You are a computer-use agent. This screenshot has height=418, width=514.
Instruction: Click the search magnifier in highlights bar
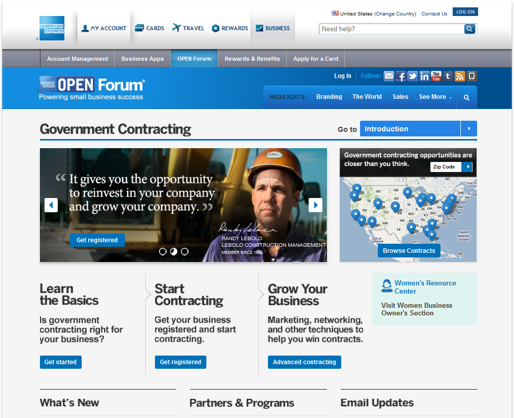(466, 97)
